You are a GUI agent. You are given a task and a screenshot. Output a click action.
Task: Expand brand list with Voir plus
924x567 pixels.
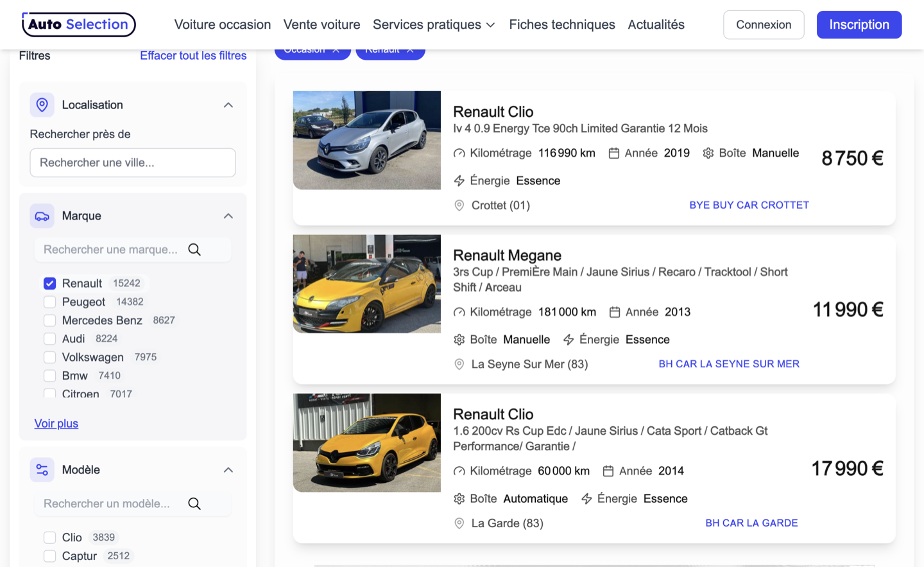coord(56,424)
